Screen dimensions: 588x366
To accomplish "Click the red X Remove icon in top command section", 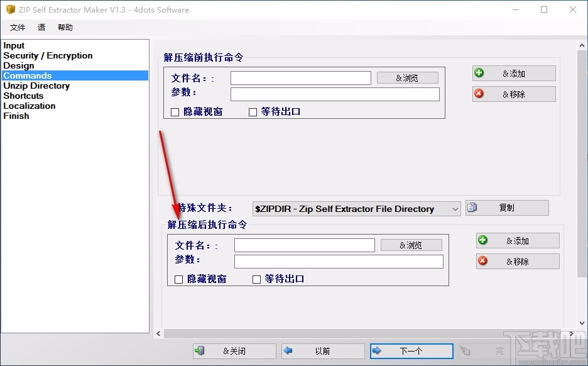I will coord(479,94).
